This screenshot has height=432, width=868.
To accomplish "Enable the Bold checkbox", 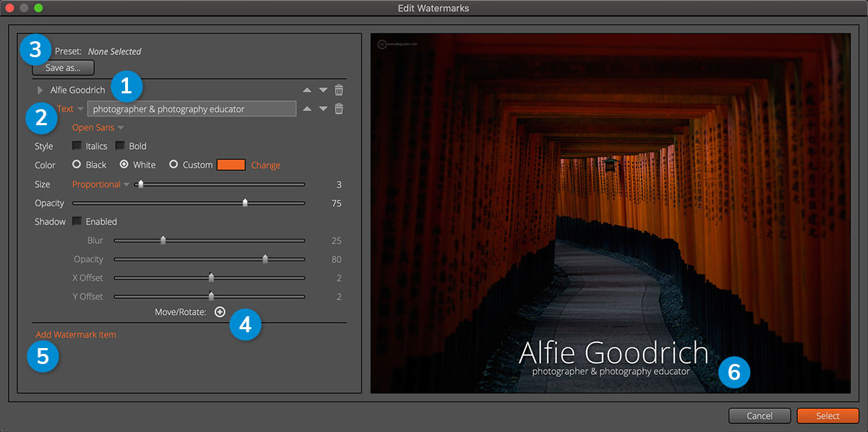I will (x=120, y=146).
